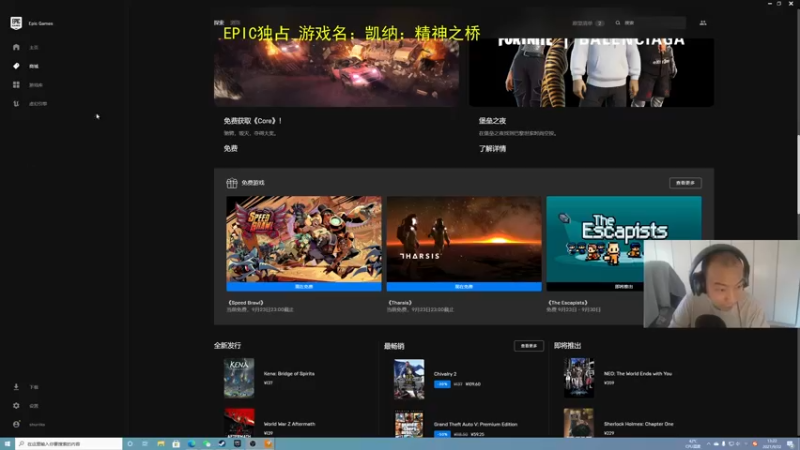This screenshot has width=800, height=450.
Task: Open the user account avatar icon
Action: (x=16, y=424)
